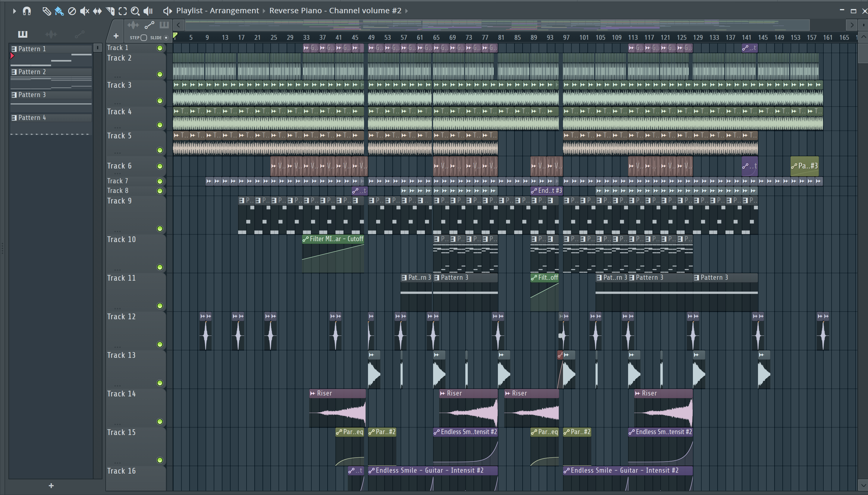
Task: Mute Track 12 with green switch
Action: (160, 344)
